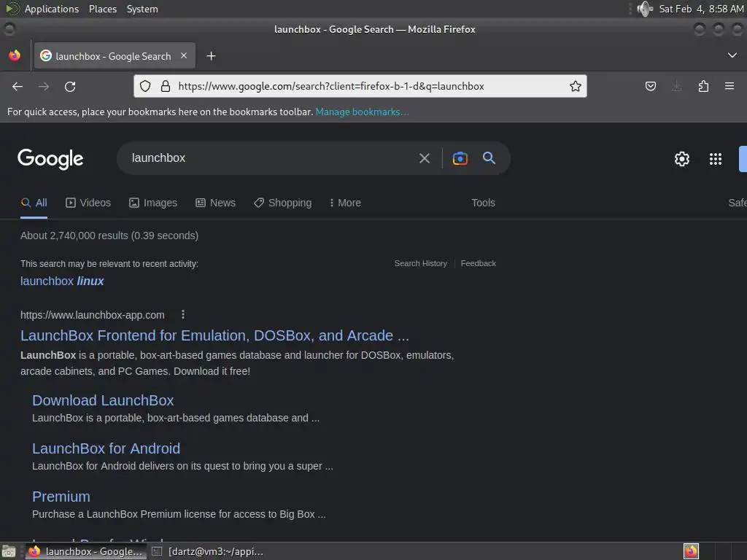Screen dimensions: 747x560
Task: Open the LaunchBox for Android sitelink
Action: click(x=107, y=448)
